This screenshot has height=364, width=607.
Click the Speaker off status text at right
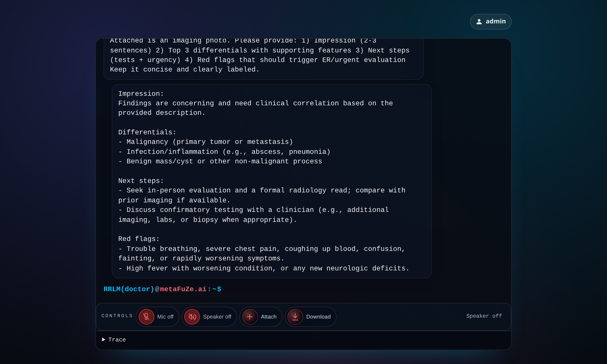tap(484, 316)
